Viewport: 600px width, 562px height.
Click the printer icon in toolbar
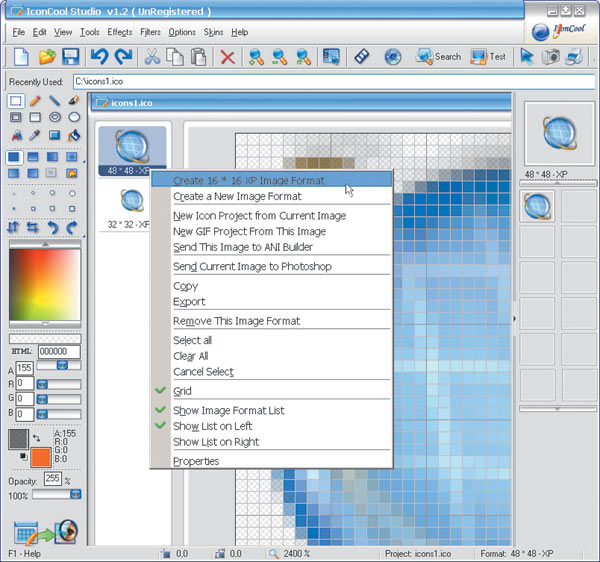pyautogui.click(x=574, y=57)
